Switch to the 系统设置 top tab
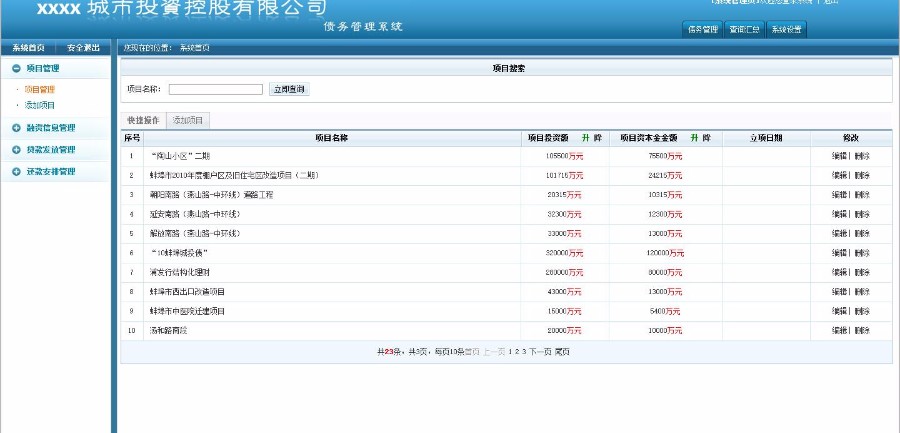Screen dimensions: 900x433 786,30
